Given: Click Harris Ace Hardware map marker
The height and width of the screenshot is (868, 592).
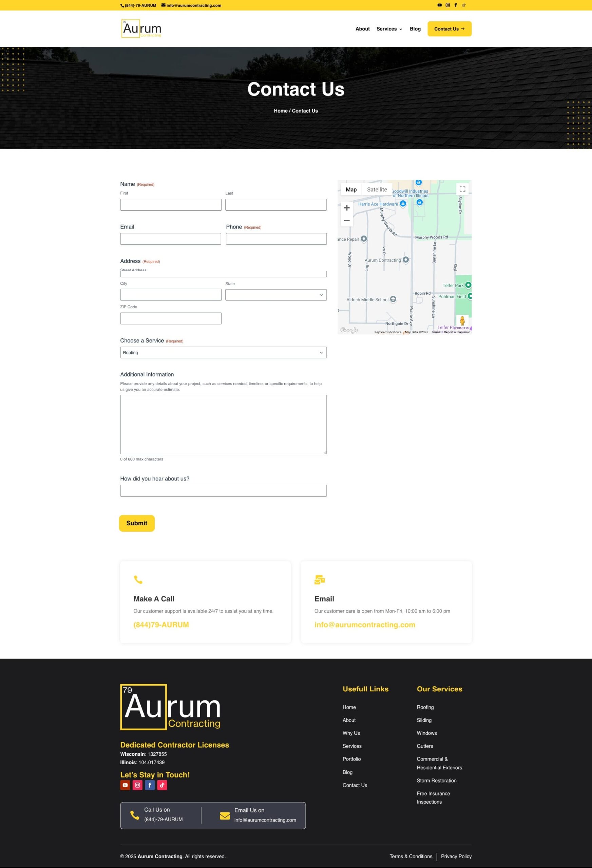Looking at the screenshot, I should tap(403, 203).
